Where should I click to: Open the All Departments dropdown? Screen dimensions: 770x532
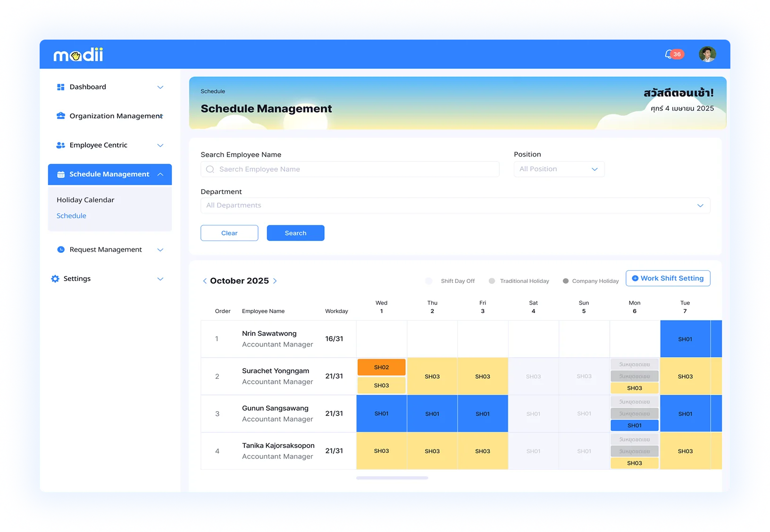click(x=455, y=206)
